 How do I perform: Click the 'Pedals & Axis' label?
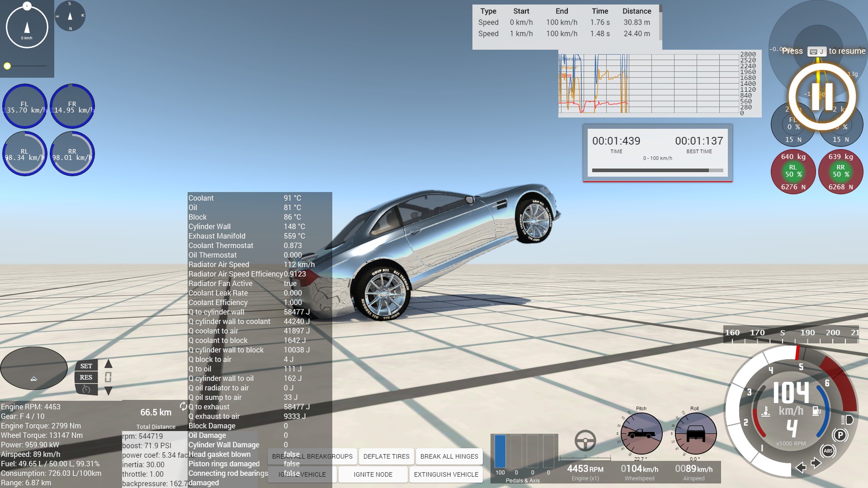[x=523, y=480]
